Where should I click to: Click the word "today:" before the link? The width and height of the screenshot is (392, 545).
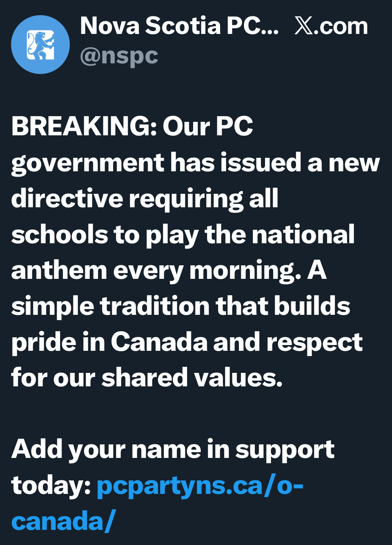[x=51, y=485]
